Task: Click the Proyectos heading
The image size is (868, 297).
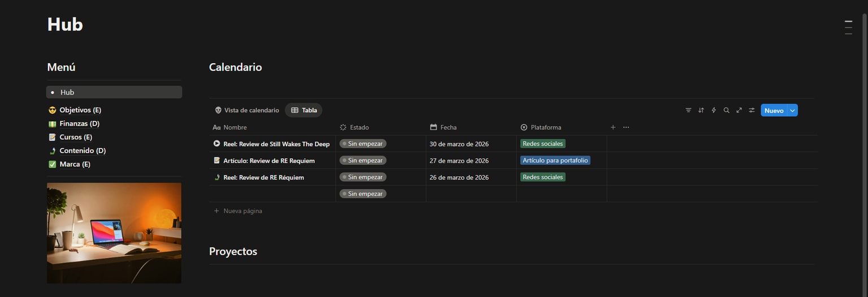Action: point(233,251)
